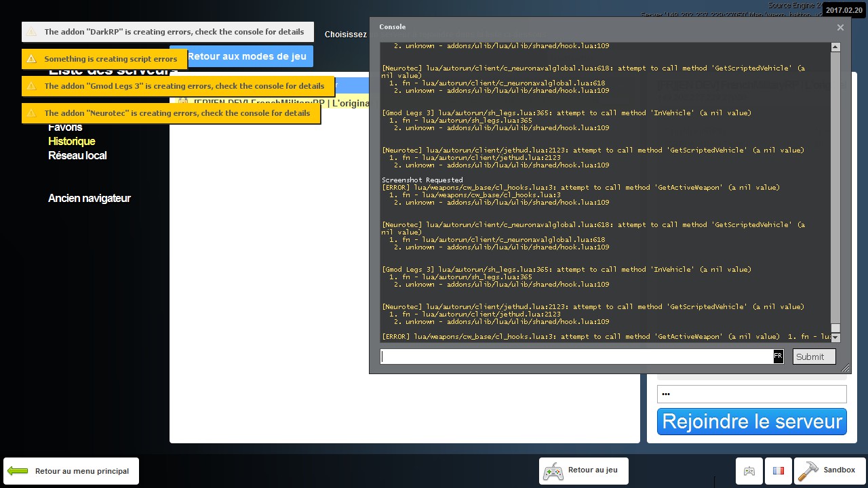The width and height of the screenshot is (868, 488).
Task: Open the Ancien navigateur link
Action: coord(90,199)
